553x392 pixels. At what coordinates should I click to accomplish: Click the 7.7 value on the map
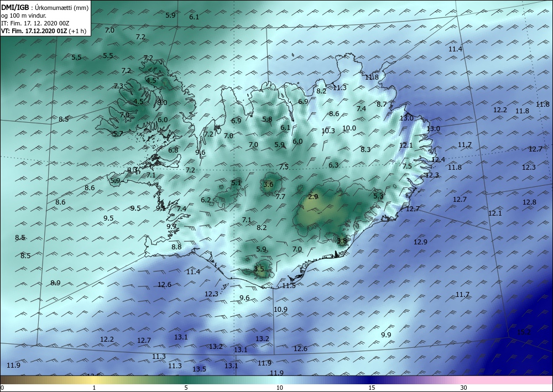280,197
